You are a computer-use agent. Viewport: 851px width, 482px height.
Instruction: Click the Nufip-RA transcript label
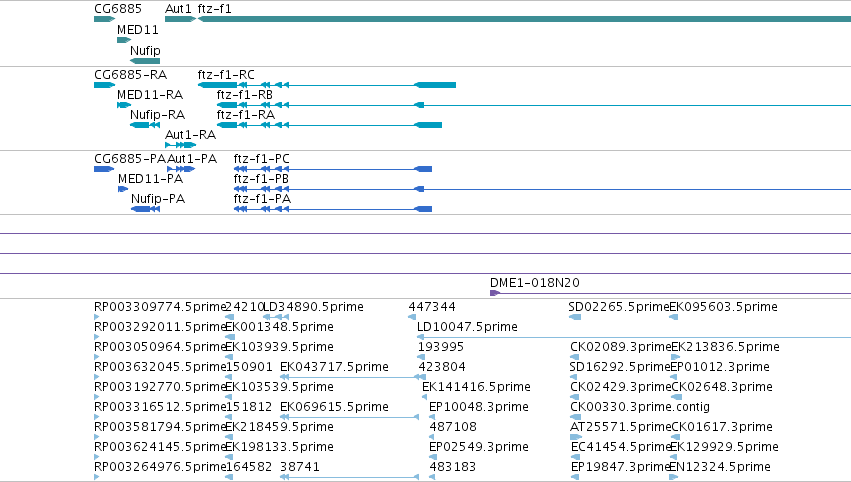coord(157,115)
